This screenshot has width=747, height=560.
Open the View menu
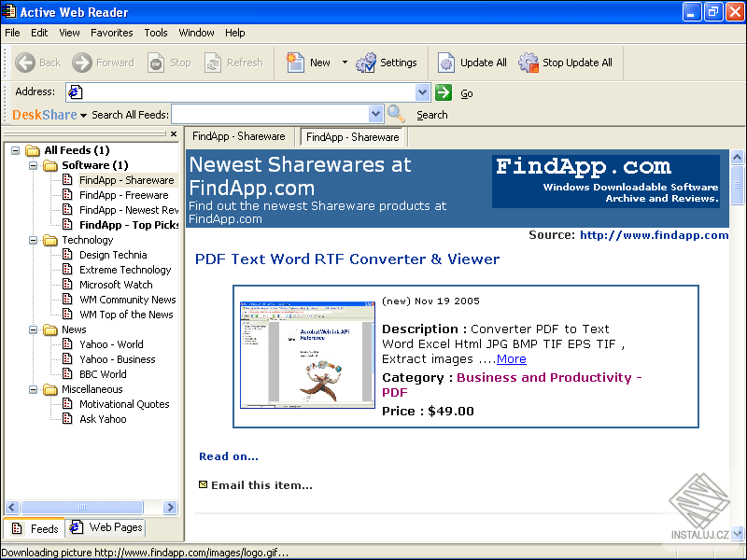coord(69,33)
